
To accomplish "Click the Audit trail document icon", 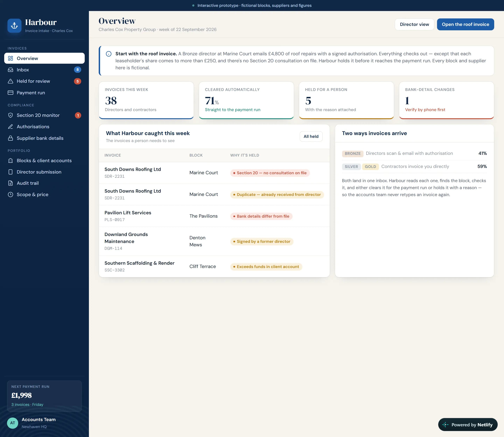I will click(10, 183).
